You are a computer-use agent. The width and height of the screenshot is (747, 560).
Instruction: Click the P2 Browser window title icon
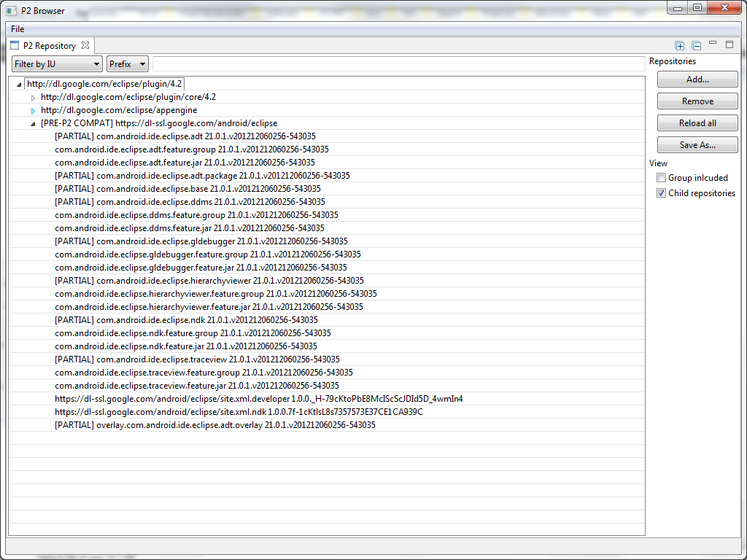[x=12, y=10]
